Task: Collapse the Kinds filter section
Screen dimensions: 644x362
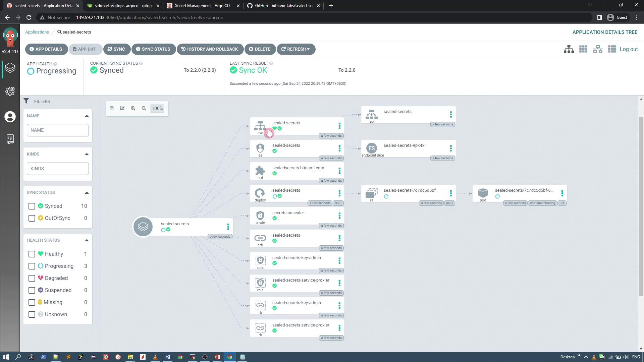Action: [87, 154]
